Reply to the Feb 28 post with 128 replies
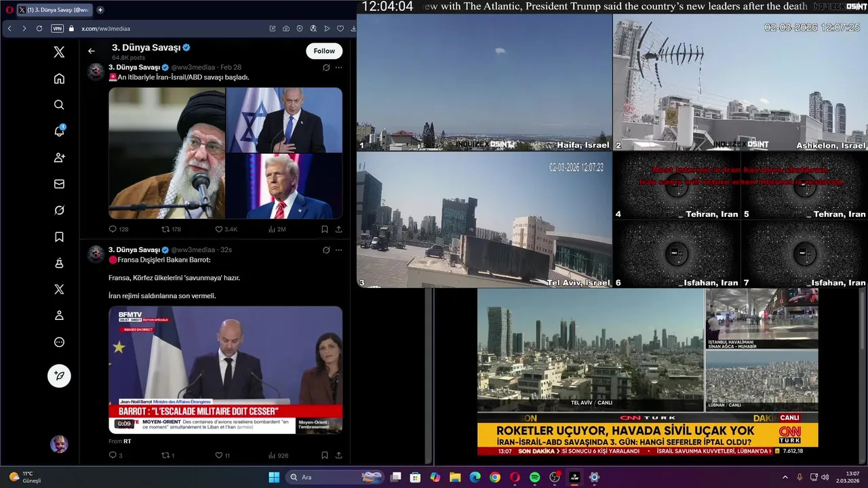The image size is (868, 488). [x=119, y=229]
